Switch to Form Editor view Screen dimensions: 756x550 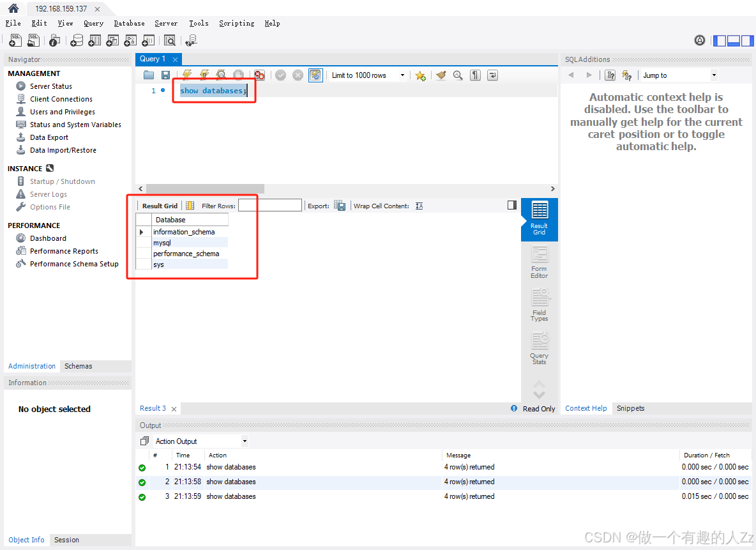coord(539,262)
